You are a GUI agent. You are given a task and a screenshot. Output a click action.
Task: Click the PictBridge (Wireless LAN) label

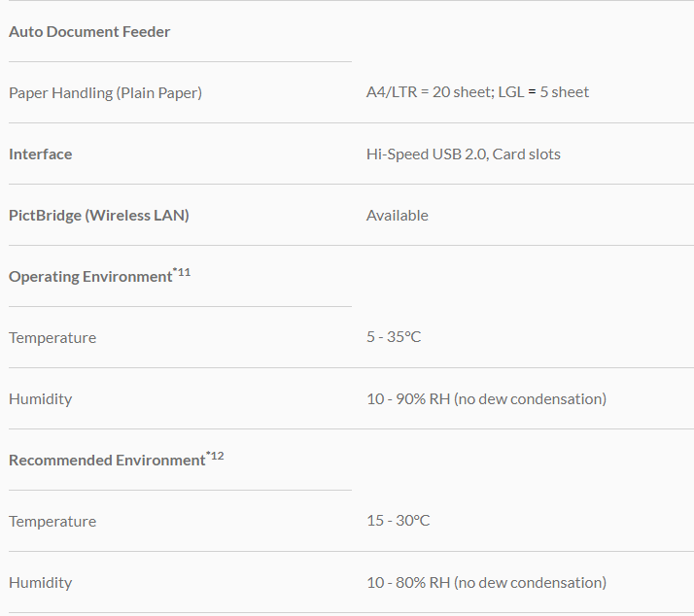[x=99, y=216]
